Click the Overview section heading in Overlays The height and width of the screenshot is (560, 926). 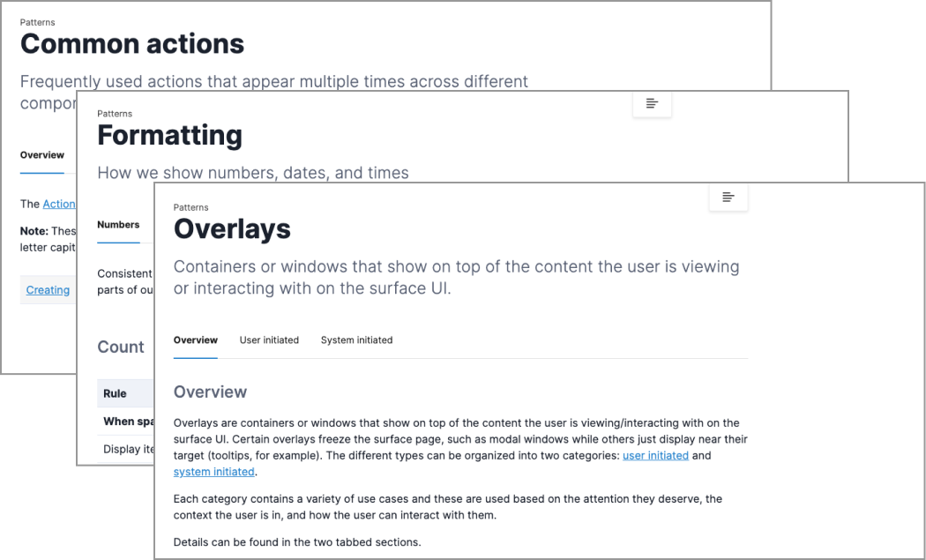pos(210,392)
